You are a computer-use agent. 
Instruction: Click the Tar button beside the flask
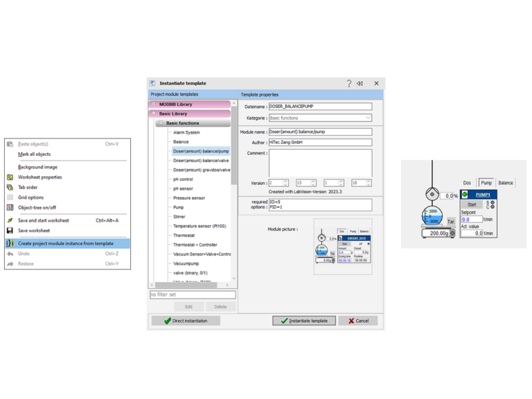click(450, 221)
